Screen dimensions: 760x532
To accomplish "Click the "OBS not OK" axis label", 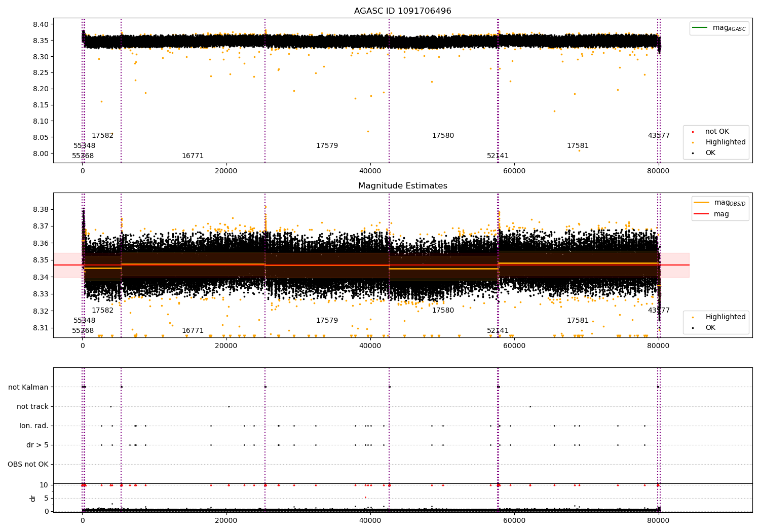I will pyautogui.click(x=28, y=464).
